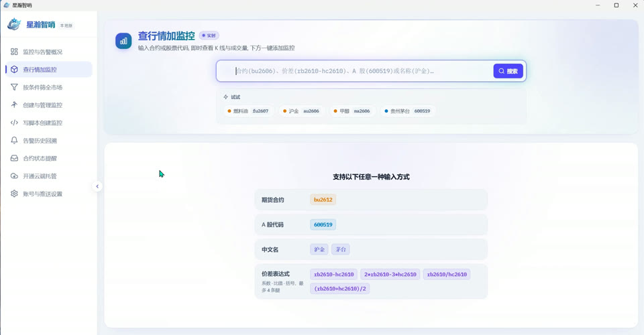Click the 2*rb2610-3*hc2610 spread example

[x=390, y=274]
